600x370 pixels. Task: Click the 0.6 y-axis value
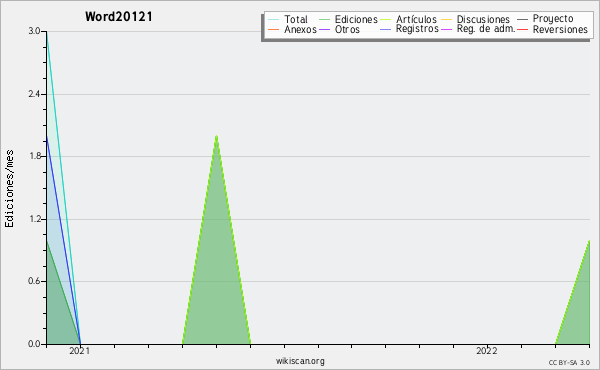point(34,281)
